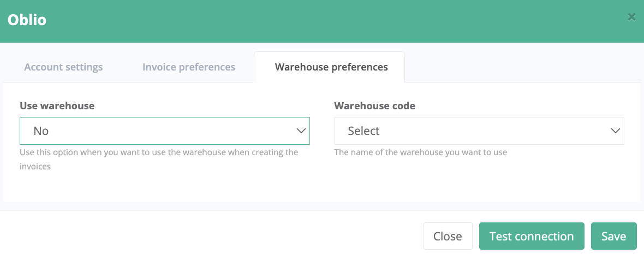644x259 pixels.
Task: Click the Warehouse code field label
Action: [x=374, y=106]
